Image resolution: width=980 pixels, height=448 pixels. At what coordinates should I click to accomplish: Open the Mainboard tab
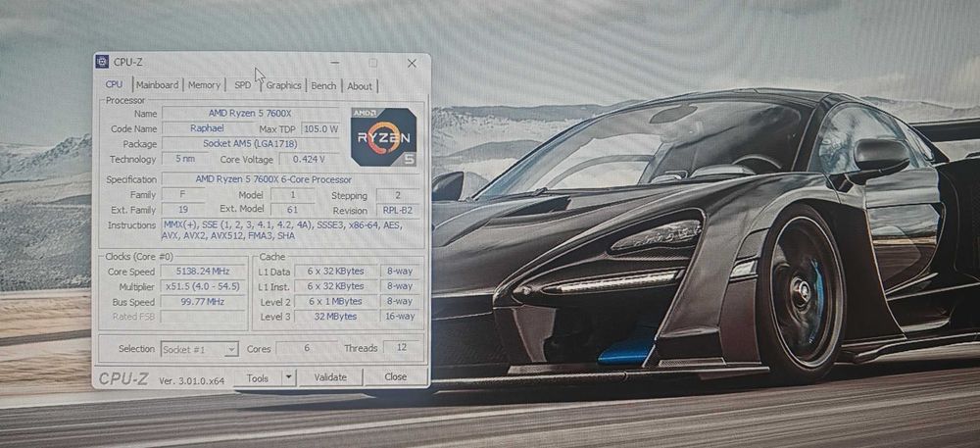(x=158, y=85)
